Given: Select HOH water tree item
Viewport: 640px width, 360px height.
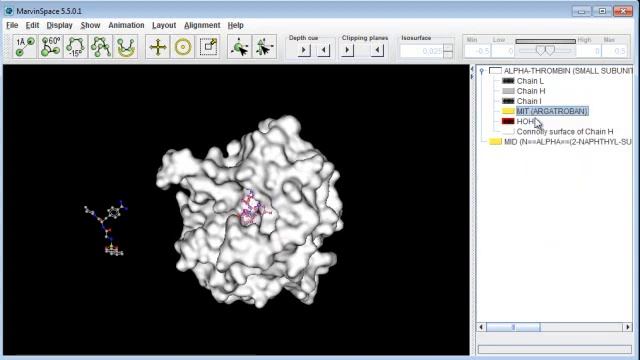Looking at the screenshot, I should [526, 121].
